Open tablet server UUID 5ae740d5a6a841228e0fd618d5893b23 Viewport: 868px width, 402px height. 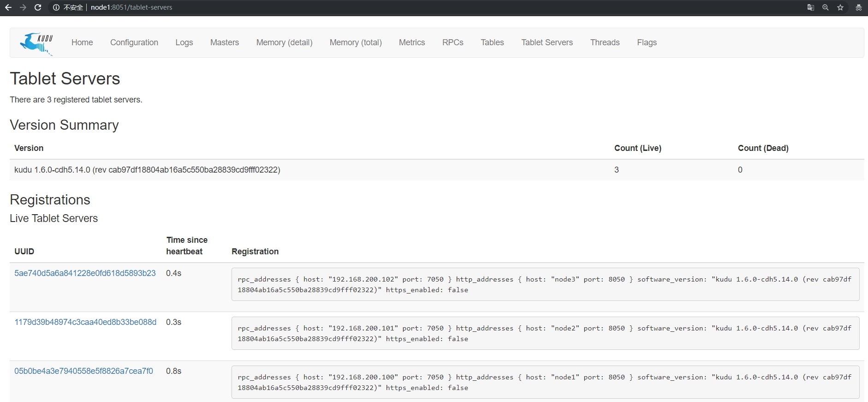[x=85, y=273]
